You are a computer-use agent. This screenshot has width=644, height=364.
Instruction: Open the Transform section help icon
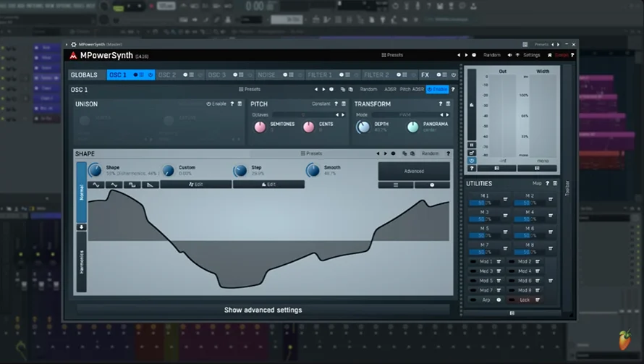[440, 104]
